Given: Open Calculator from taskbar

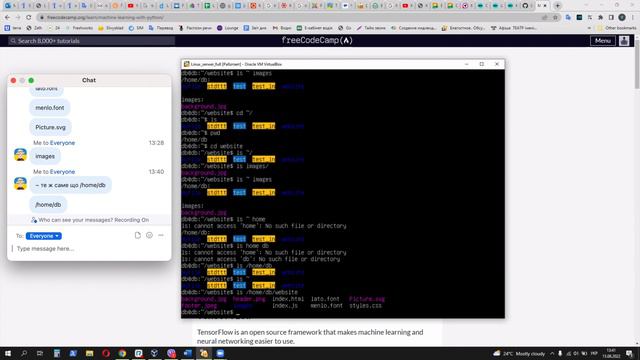Looking at the screenshot, I should tap(57, 353).
